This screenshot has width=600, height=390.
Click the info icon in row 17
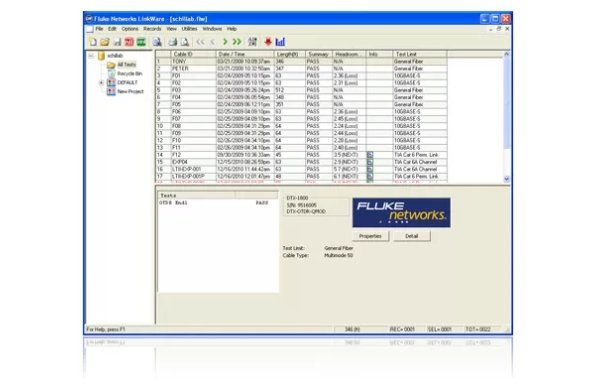[x=370, y=177]
